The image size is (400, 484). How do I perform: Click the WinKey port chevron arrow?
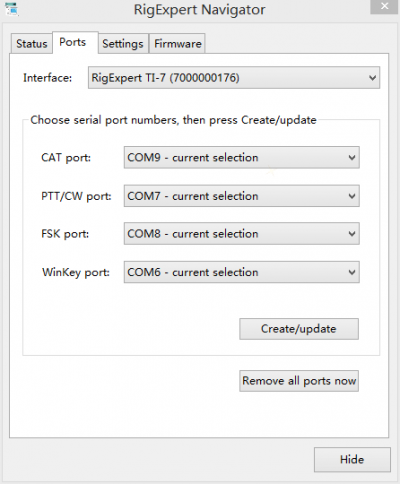point(352,272)
